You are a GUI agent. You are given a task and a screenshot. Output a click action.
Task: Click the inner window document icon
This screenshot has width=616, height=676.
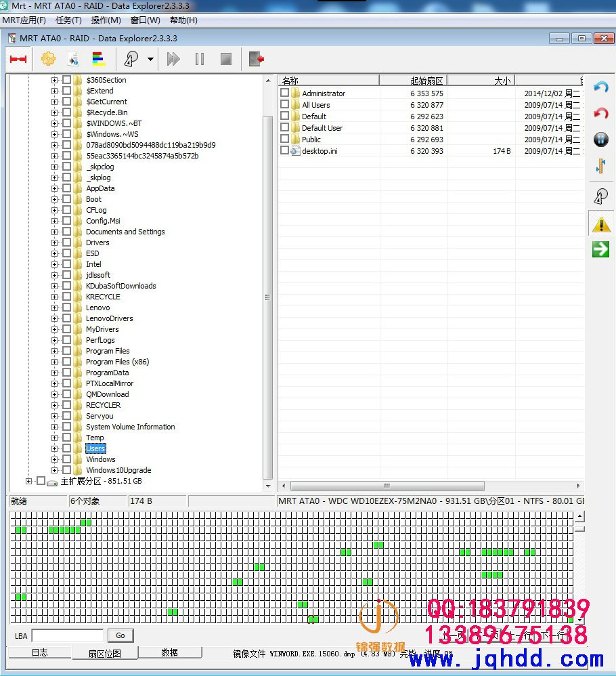tap(12, 39)
